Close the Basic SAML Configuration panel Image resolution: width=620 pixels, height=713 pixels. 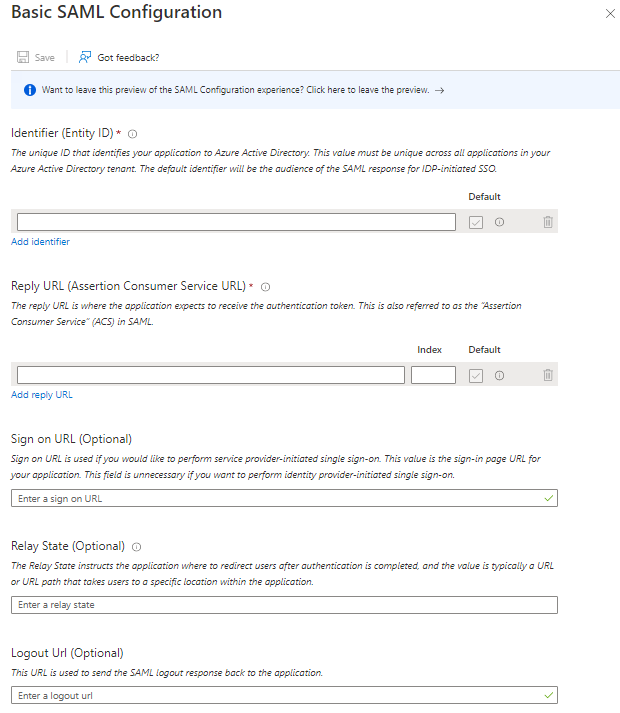tap(611, 14)
